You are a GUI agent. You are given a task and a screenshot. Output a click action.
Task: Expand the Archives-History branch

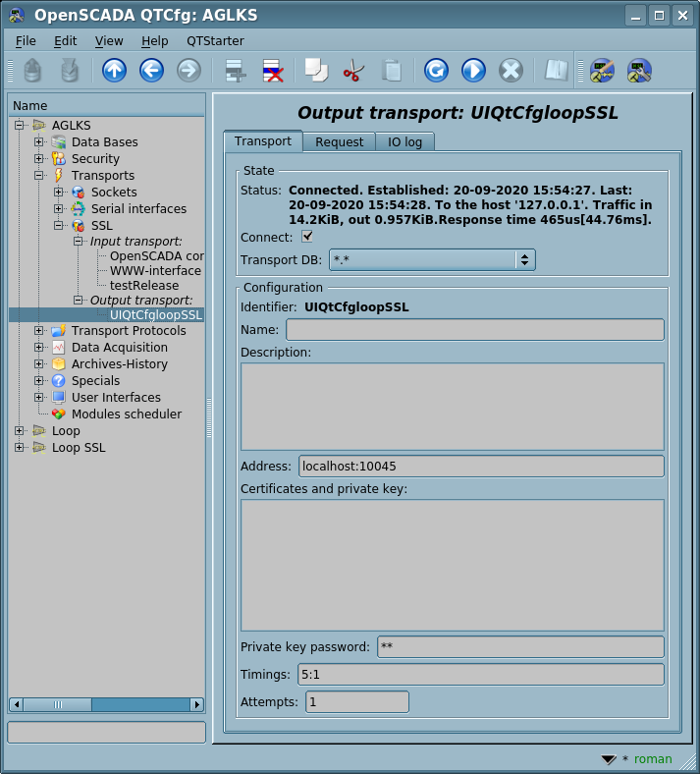tap(39, 364)
